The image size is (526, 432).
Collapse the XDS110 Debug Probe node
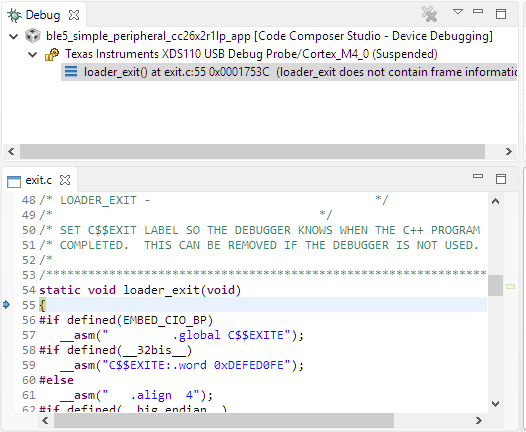point(33,54)
